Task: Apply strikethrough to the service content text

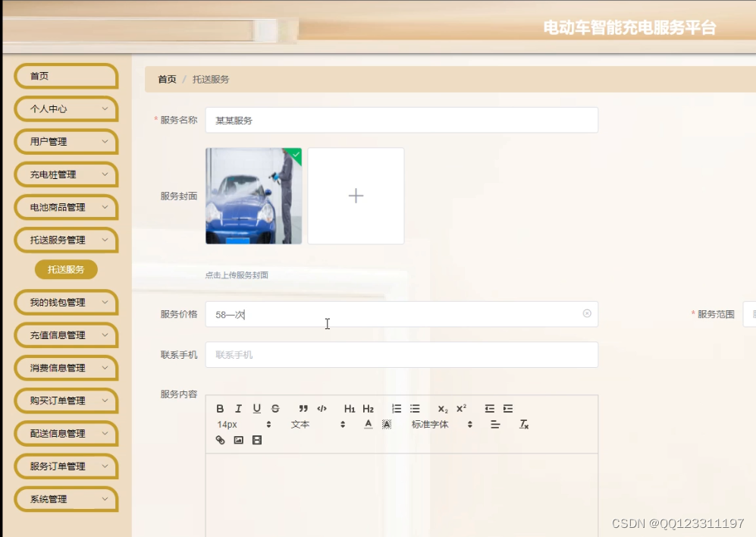Action: [275, 409]
